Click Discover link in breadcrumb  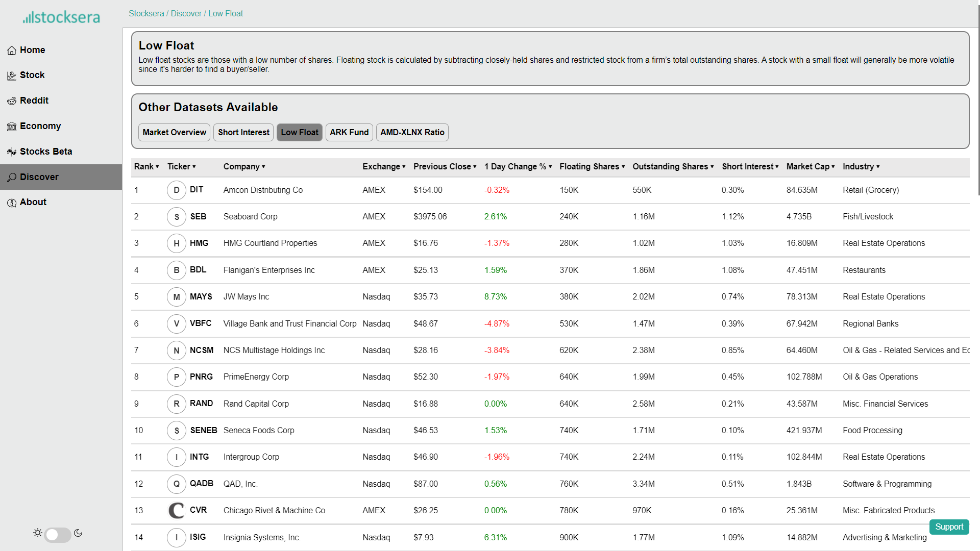point(186,13)
